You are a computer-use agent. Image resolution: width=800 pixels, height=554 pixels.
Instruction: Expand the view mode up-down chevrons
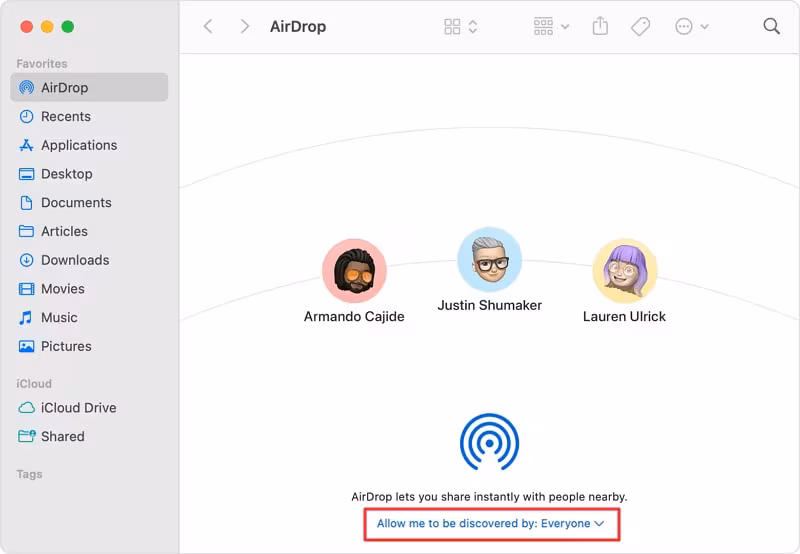tap(473, 27)
